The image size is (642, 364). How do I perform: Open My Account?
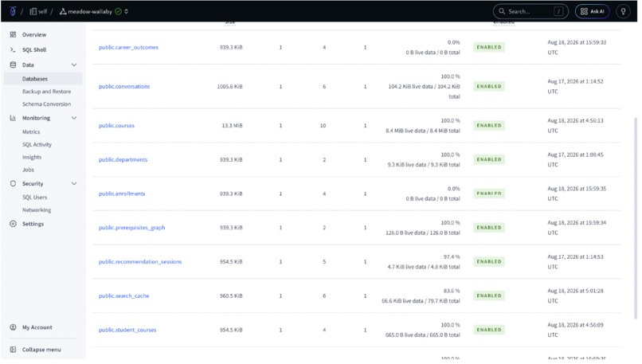[37, 327]
